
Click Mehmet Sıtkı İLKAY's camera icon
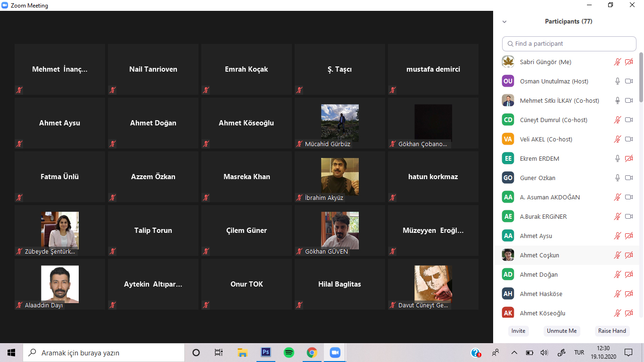coord(628,100)
